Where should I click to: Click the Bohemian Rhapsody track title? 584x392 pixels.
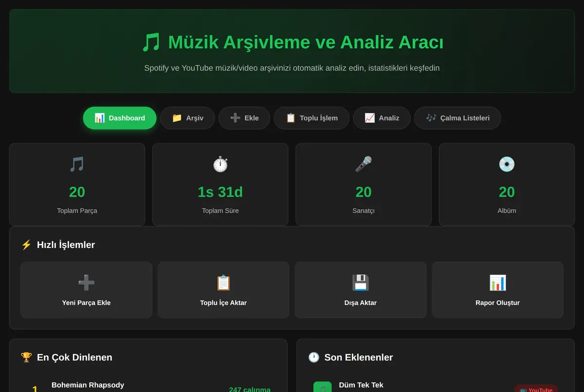click(88, 385)
